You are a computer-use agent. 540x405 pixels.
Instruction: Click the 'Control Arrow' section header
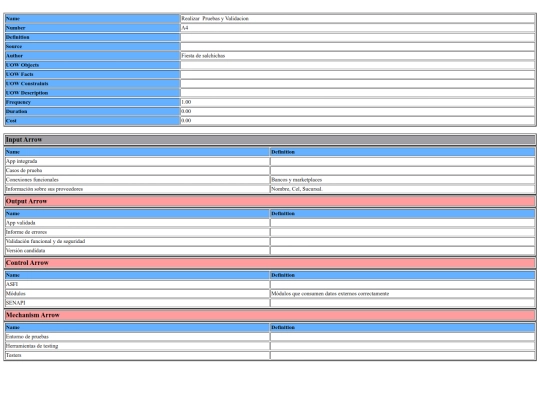(x=270, y=263)
